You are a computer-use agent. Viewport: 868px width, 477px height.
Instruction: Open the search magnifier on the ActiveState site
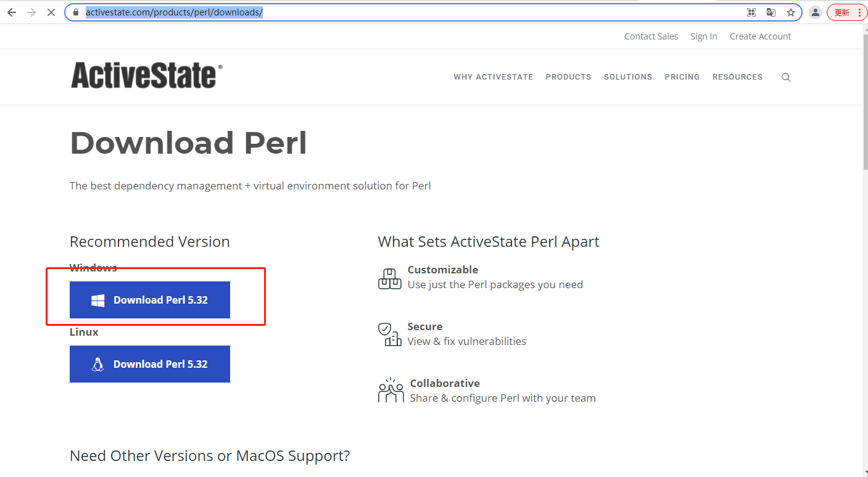click(786, 77)
